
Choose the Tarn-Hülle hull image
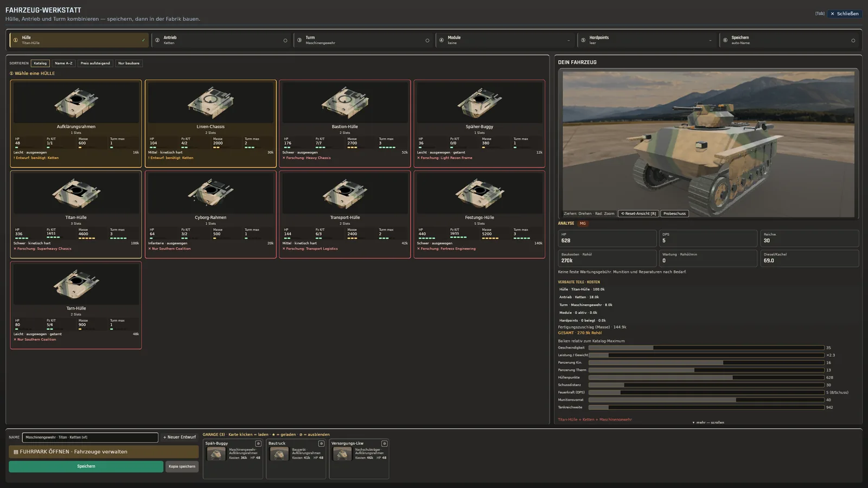tap(76, 284)
